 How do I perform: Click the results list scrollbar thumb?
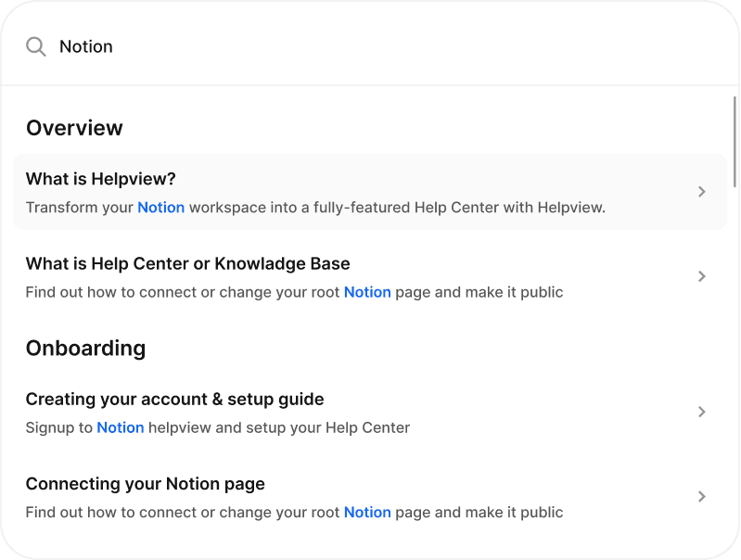point(735,142)
